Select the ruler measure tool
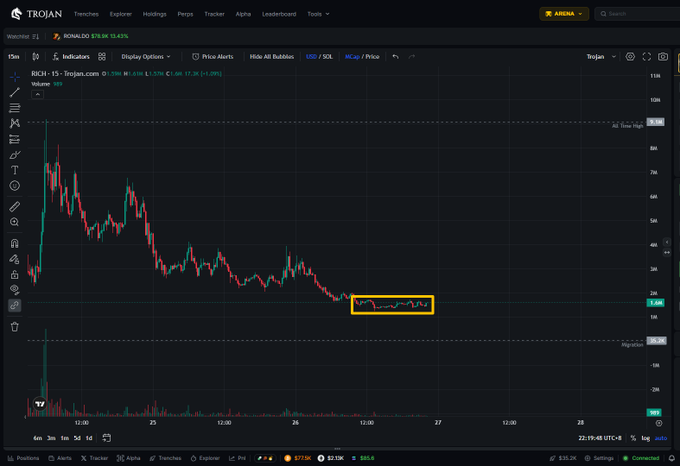 [x=15, y=207]
